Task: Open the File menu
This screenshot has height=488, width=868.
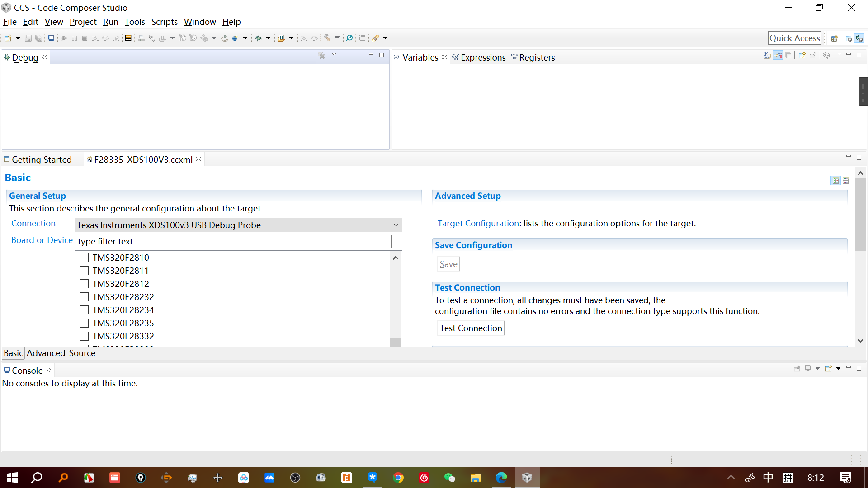Action: (10, 22)
